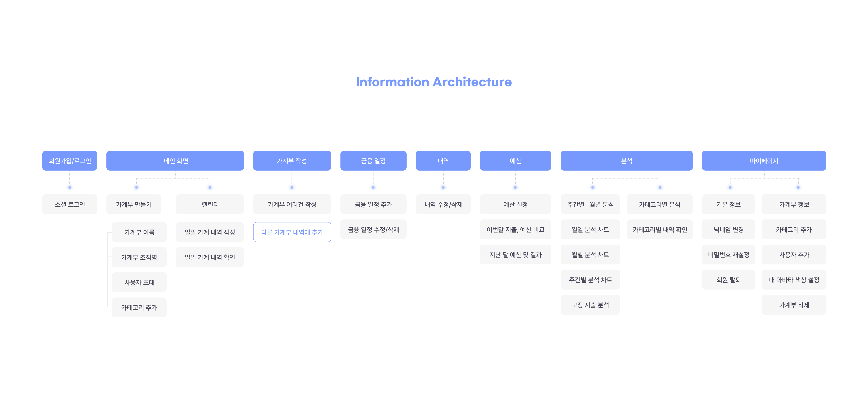The width and height of the screenshot is (868, 394).
Task: Click the 캘린더 node
Action: tap(210, 204)
